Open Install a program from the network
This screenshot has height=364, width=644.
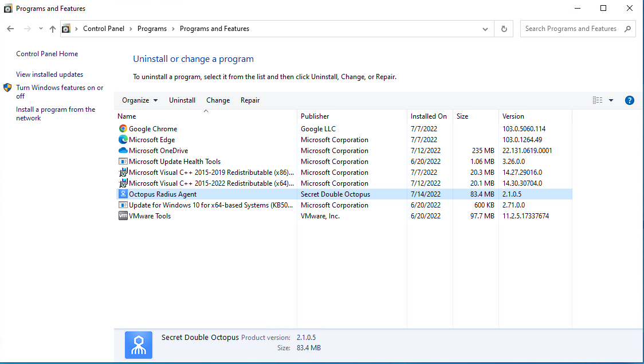[x=56, y=113]
